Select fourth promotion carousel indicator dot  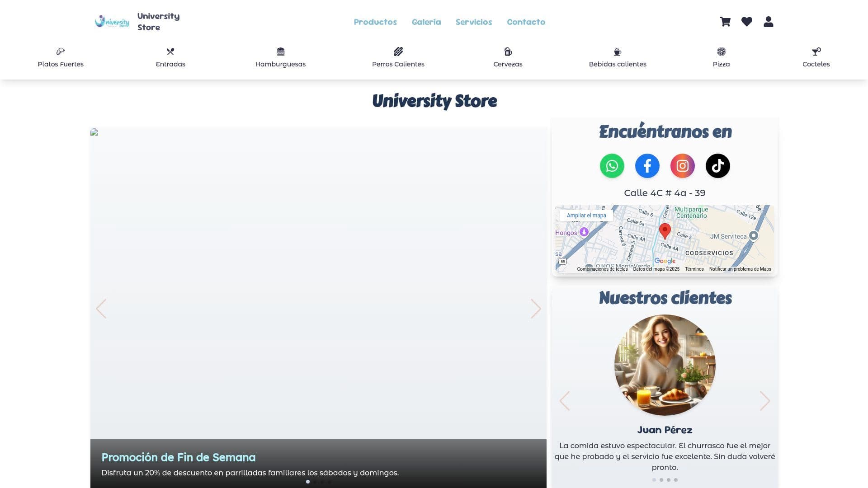pos(330,482)
